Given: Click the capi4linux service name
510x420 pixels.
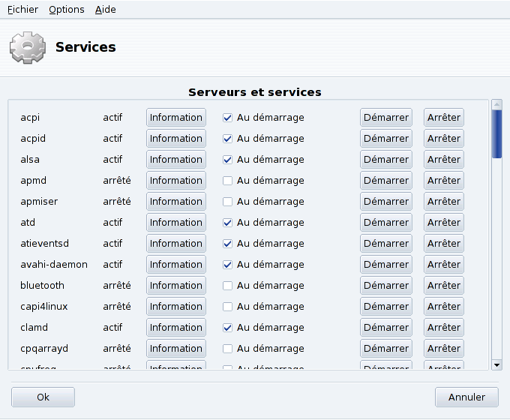Looking at the screenshot, I should [44, 307].
